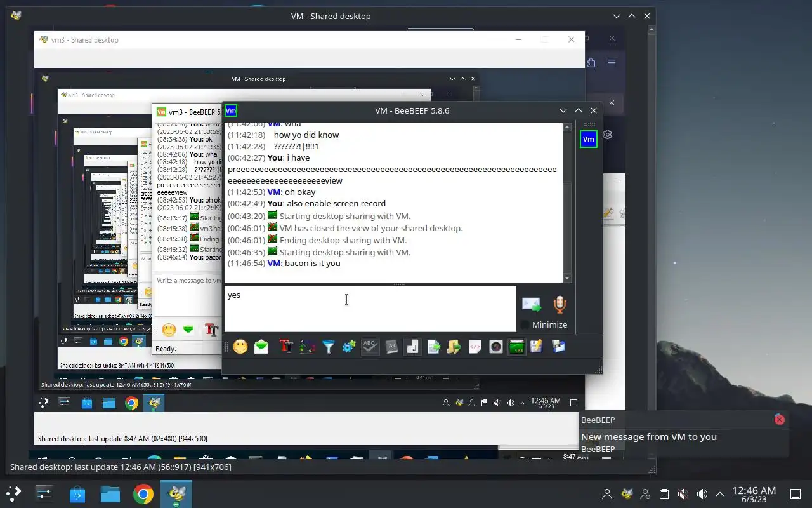This screenshot has height=508, width=812.
Task: Open Google Chrome from the taskbar
Action: (143, 493)
